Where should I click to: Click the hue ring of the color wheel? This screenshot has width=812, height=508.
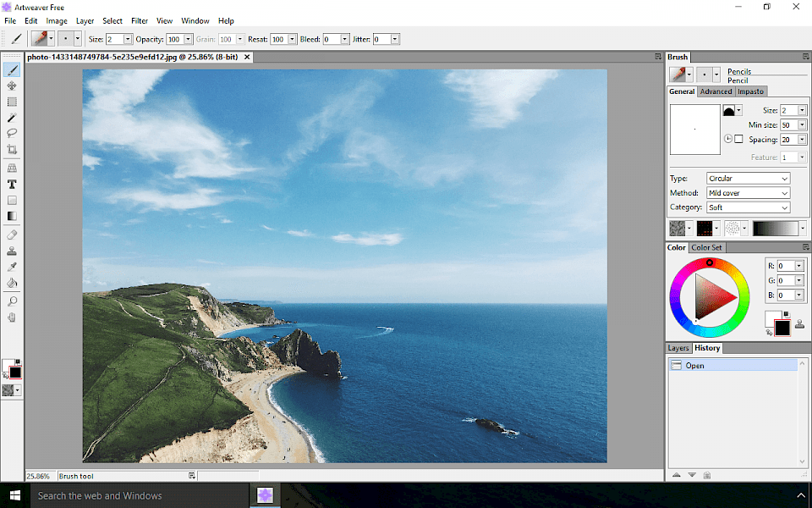(710, 262)
